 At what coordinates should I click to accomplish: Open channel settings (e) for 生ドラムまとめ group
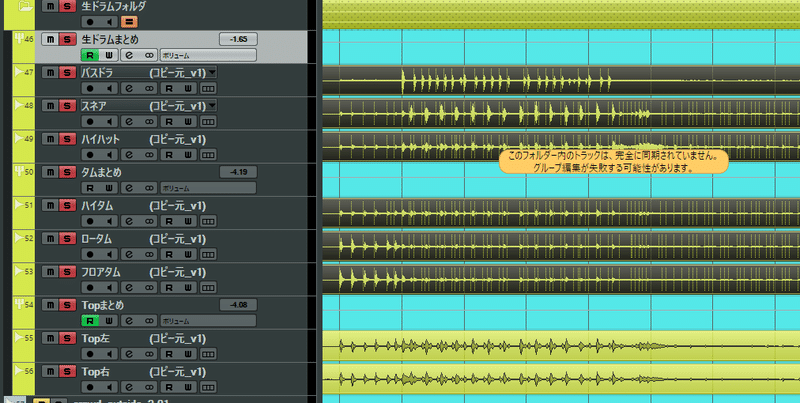[x=130, y=55]
